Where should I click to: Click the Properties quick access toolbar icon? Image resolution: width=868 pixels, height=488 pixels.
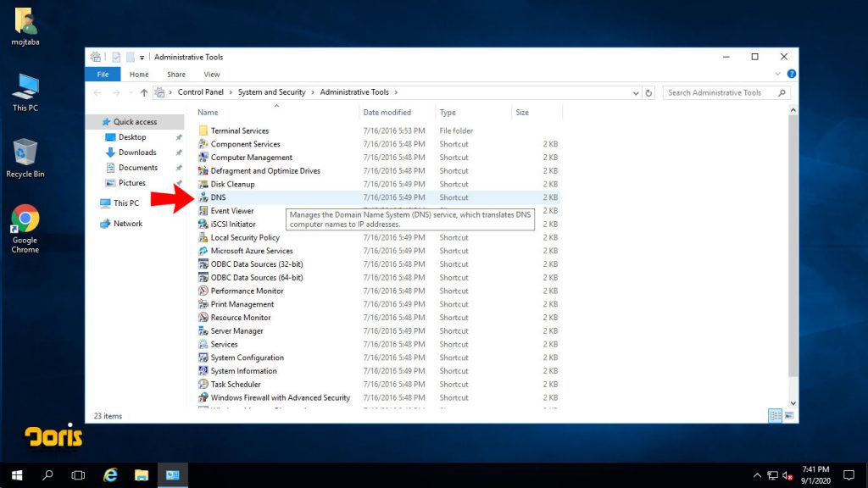click(x=116, y=57)
